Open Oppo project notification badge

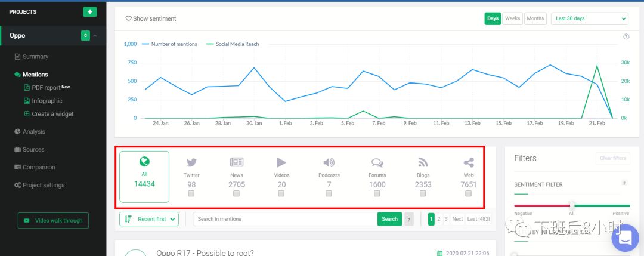pyautogui.click(x=85, y=36)
